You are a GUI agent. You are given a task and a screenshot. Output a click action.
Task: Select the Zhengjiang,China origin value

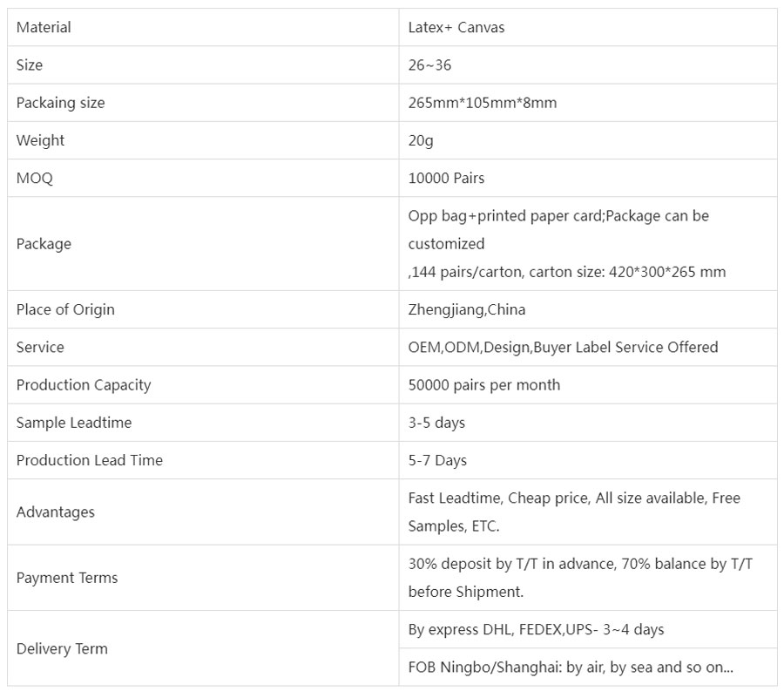tap(467, 309)
